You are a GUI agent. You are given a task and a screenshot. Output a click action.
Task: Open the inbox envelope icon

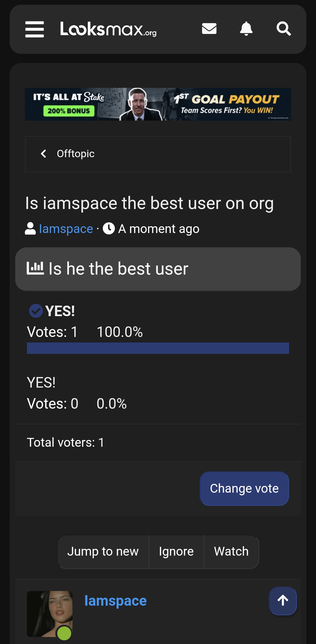tap(209, 28)
